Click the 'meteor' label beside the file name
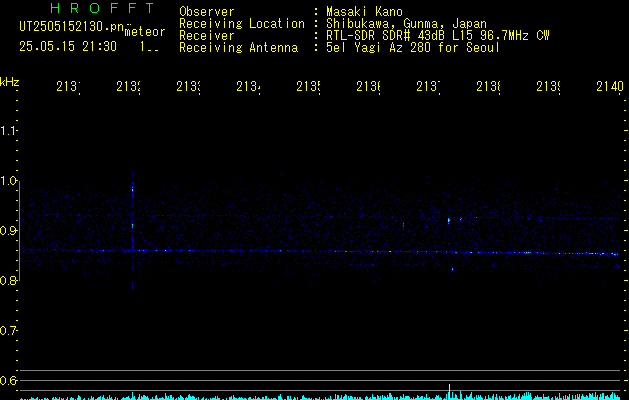629x400 pixels. [x=145, y=32]
